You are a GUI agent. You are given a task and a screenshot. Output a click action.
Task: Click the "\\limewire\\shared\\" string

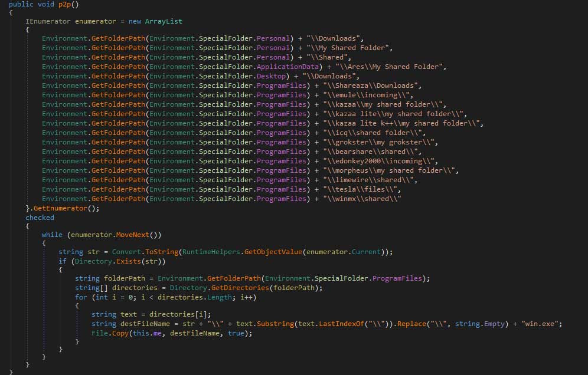point(368,180)
